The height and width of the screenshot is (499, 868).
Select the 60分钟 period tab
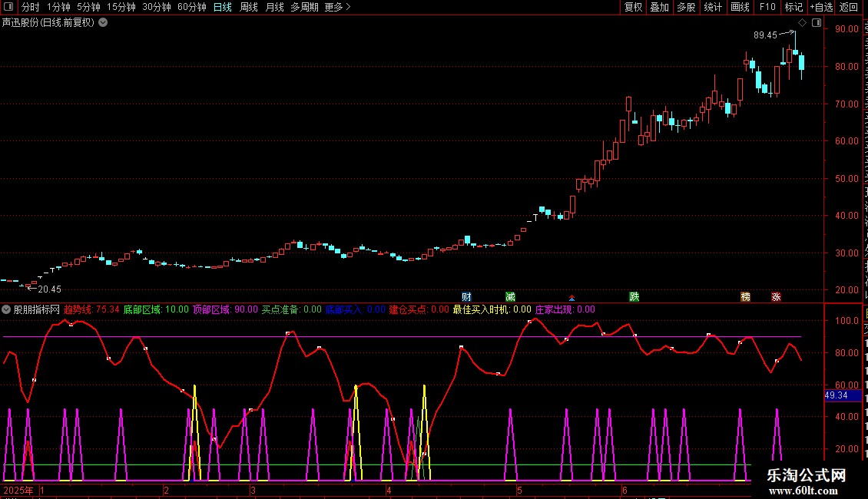point(192,7)
